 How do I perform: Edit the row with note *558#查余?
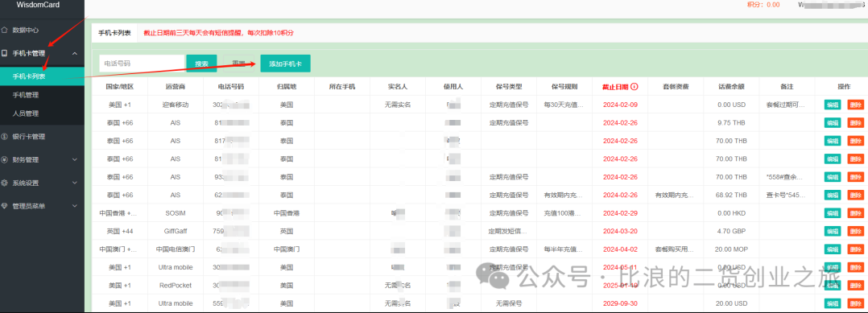(x=832, y=177)
